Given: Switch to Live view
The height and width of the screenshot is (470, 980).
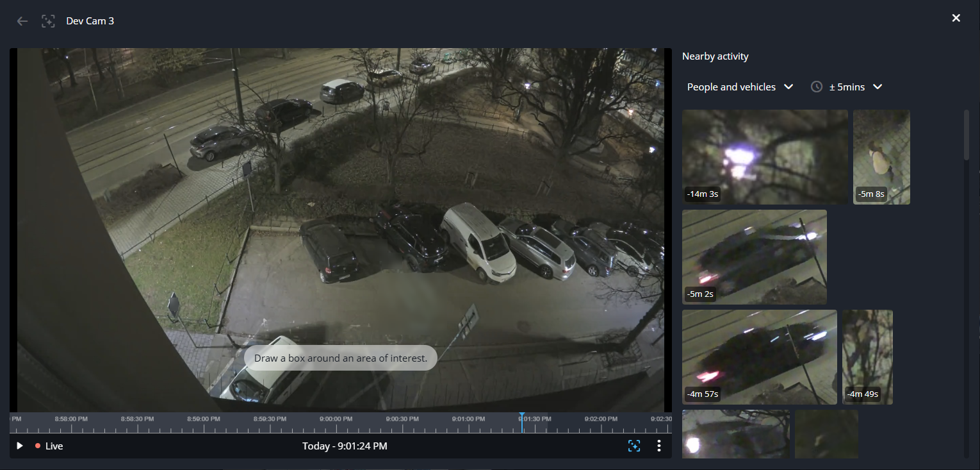Looking at the screenshot, I should 49,446.
